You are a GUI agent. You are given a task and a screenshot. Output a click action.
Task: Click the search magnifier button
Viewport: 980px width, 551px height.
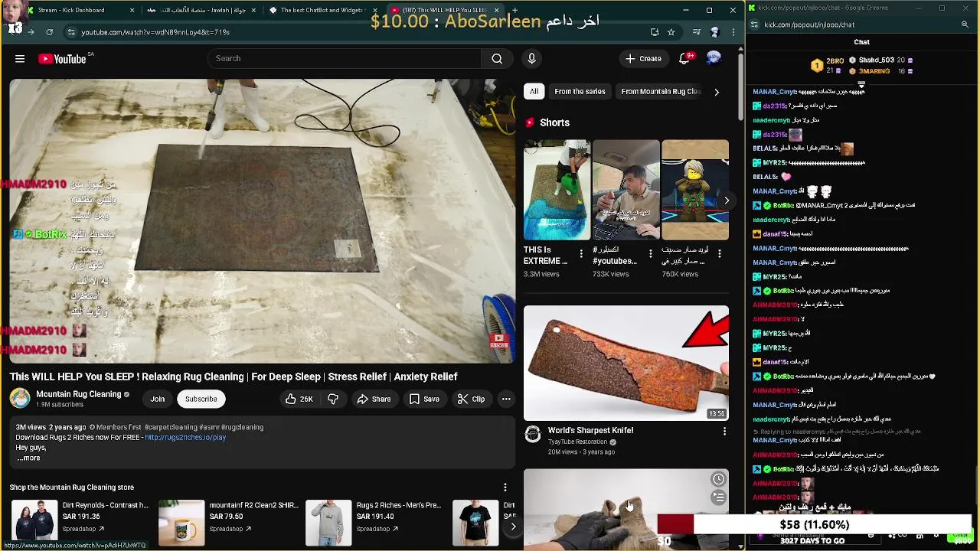[x=497, y=58]
